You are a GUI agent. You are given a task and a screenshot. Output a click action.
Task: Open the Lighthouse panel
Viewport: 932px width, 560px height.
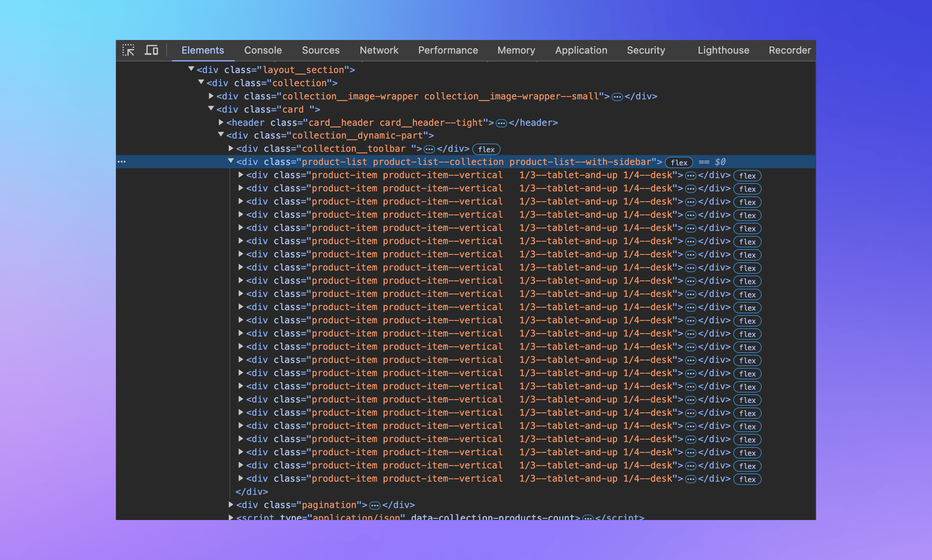tap(723, 50)
